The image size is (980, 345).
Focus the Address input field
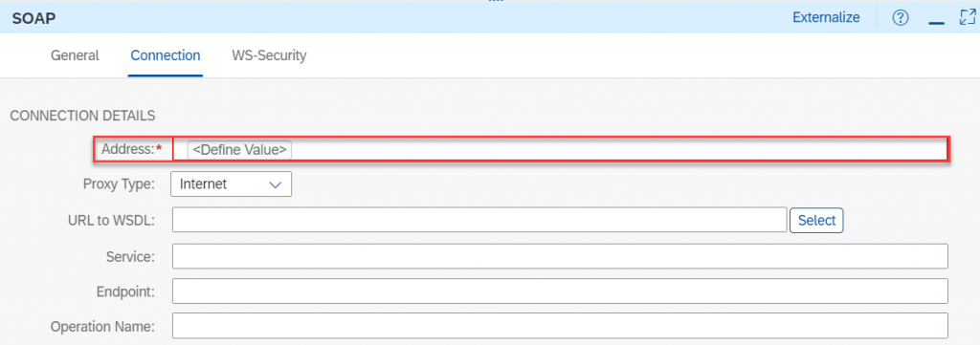[x=560, y=150]
